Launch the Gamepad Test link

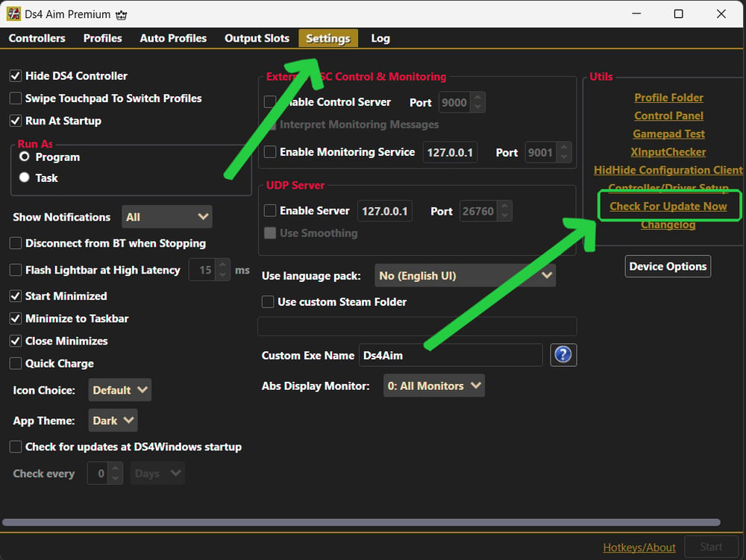coord(668,133)
